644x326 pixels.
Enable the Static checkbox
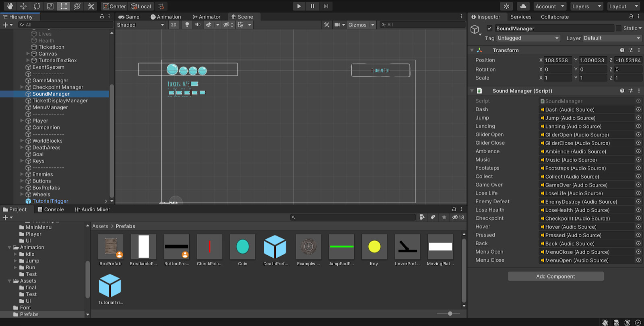619,28
